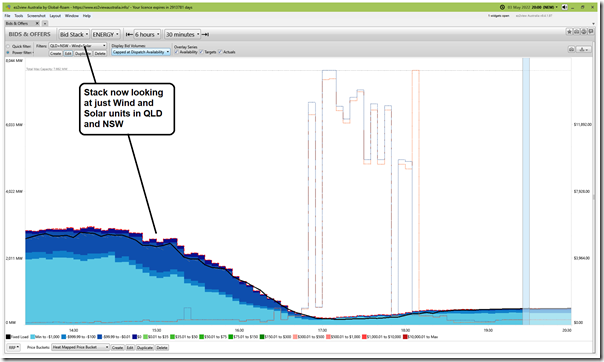Jump to the start of the time range
Viewport: 604px width, 362px height.
tap(129, 34)
